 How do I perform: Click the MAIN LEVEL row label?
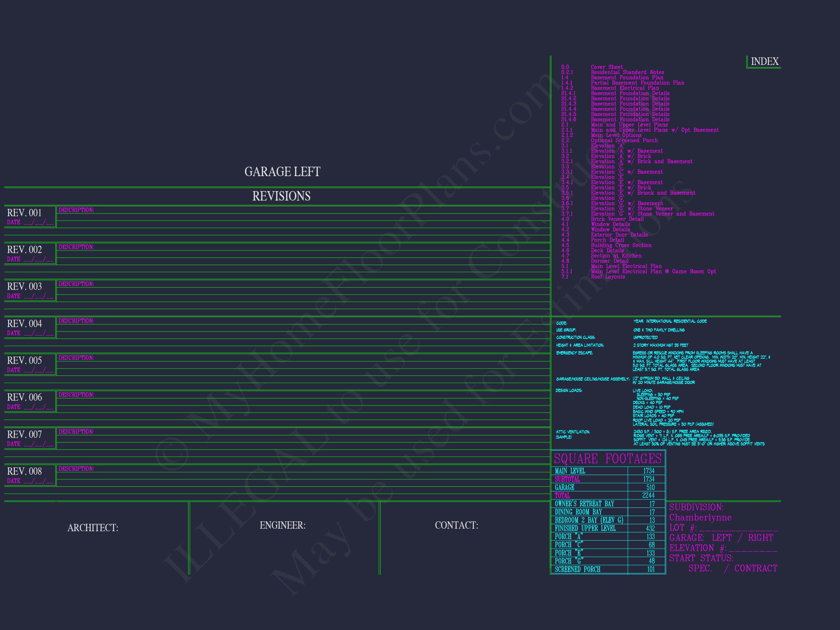click(x=570, y=471)
